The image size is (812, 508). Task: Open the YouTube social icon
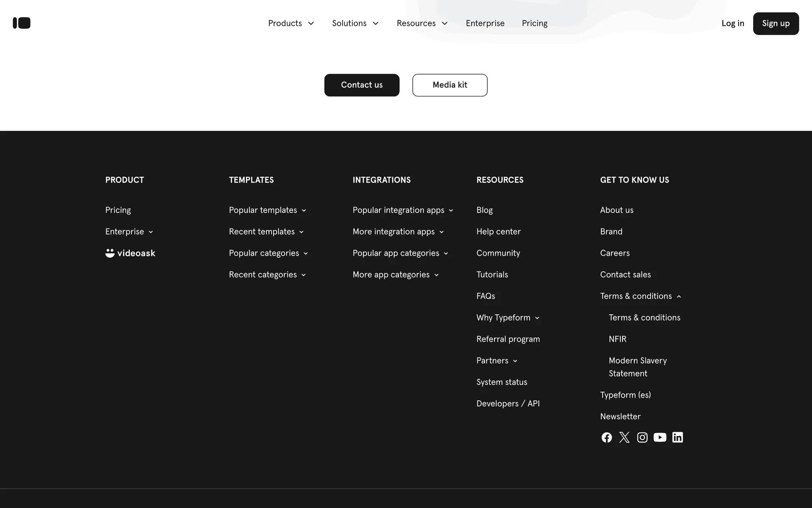click(660, 437)
